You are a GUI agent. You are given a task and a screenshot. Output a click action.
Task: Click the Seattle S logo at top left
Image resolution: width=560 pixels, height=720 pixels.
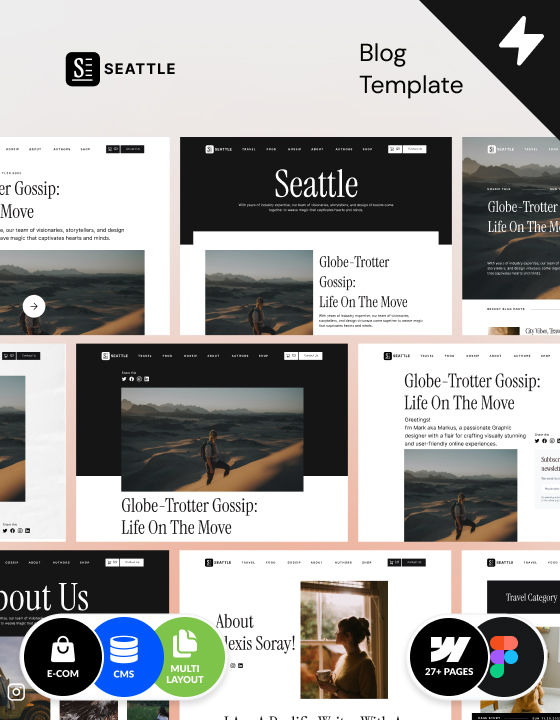point(83,69)
